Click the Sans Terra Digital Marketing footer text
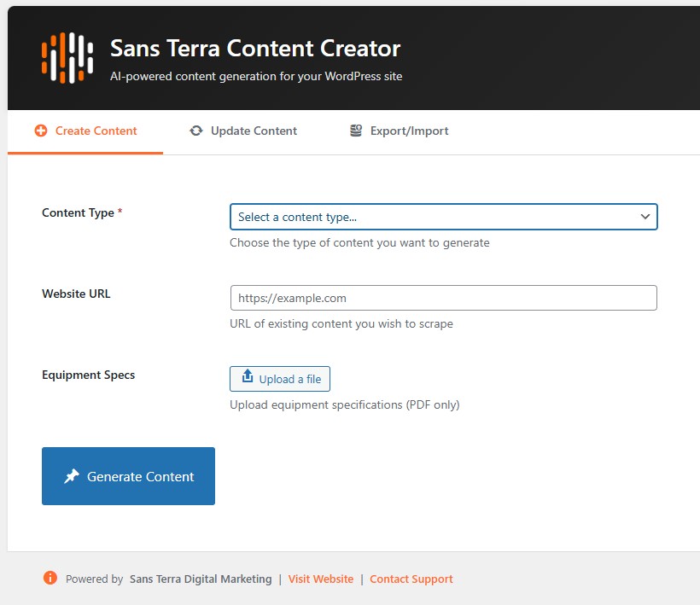Screen dimensions: 700x605 tap(200, 579)
